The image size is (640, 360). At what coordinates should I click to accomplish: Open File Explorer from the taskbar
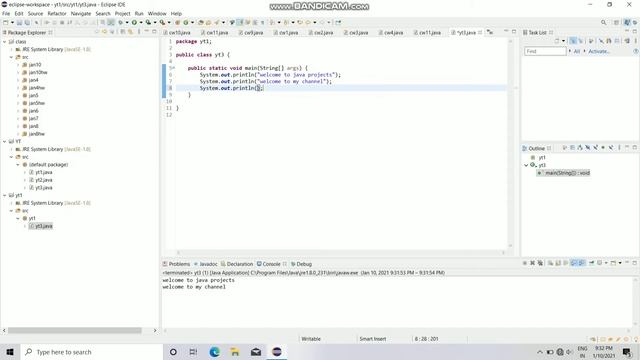pos(235,352)
